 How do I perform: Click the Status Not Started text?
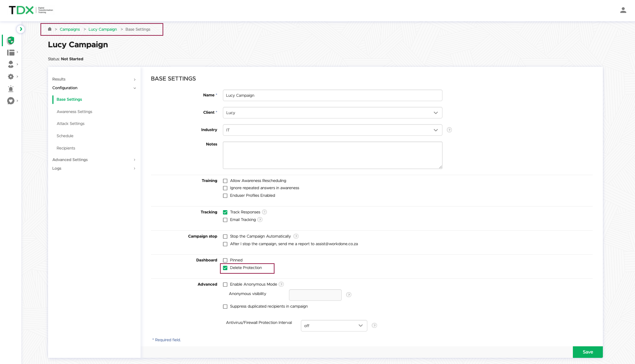(66, 59)
